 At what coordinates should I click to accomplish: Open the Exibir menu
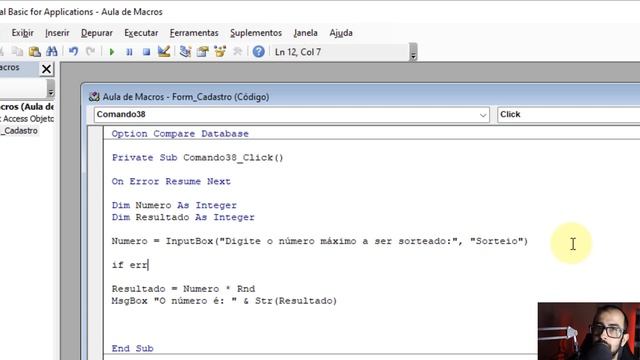22,33
